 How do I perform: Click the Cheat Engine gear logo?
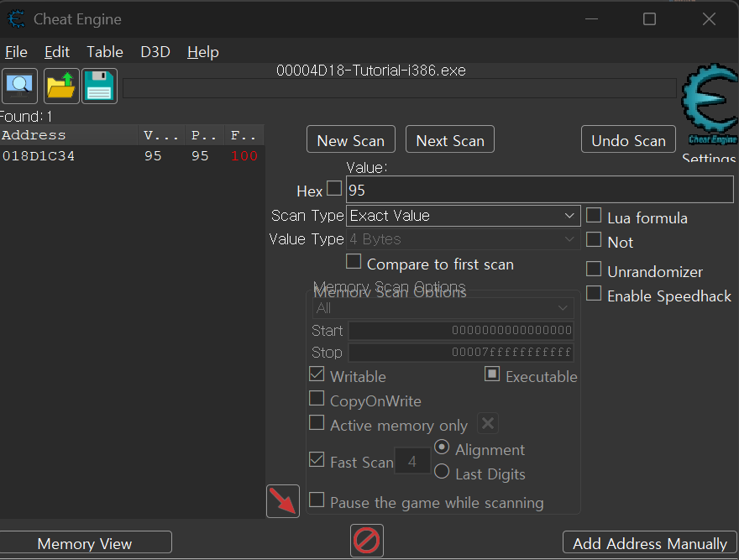(x=710, y=104)
